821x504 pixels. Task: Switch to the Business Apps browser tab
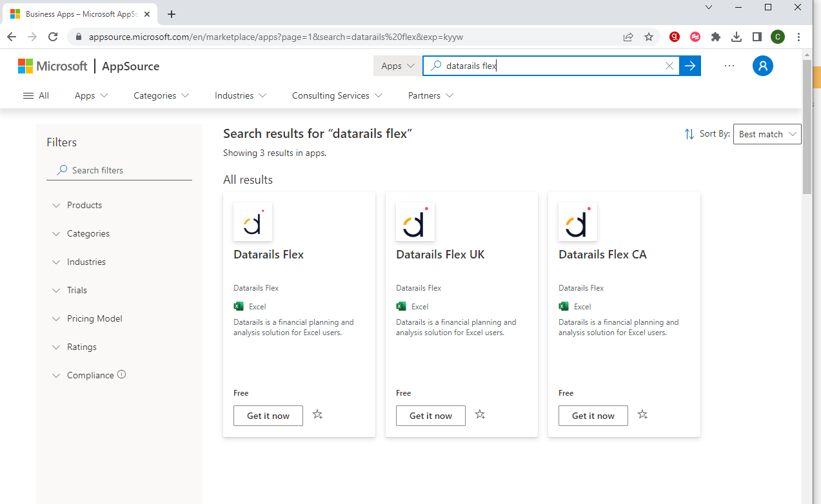click(x=77, y=14)
